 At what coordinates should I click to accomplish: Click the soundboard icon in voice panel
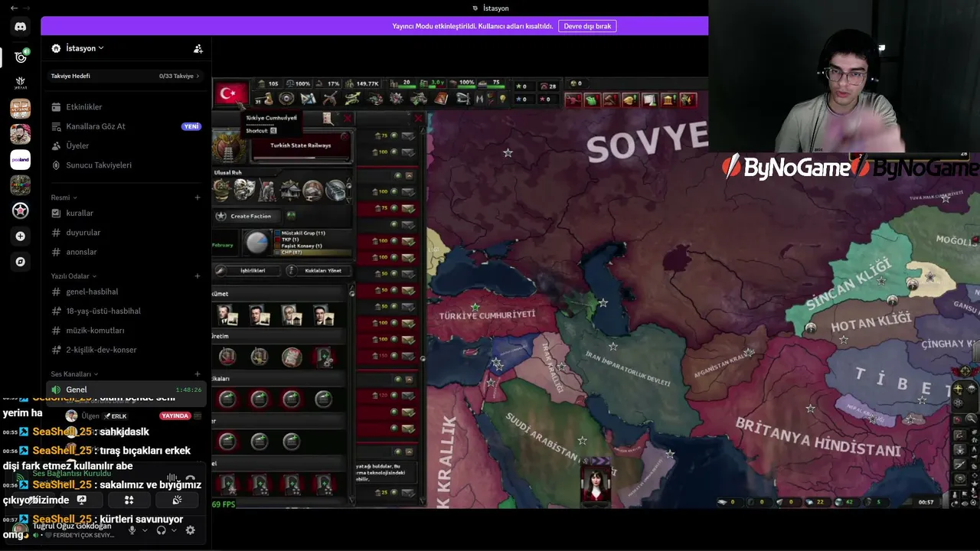[x=176, y=500]
